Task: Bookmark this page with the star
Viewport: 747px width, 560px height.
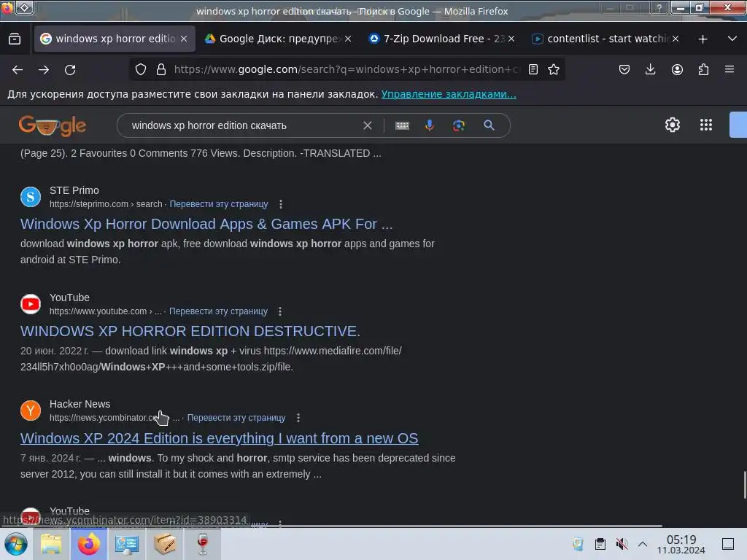Action: [554, 69]
